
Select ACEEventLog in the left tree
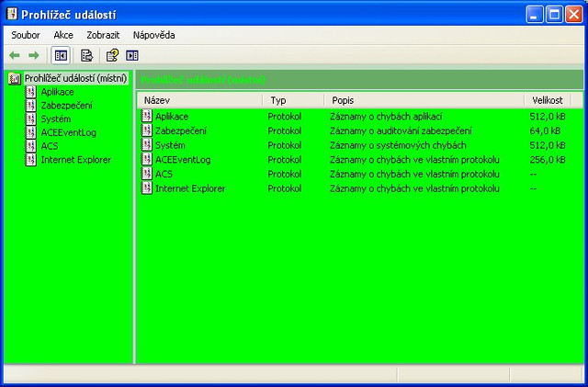tap(68, 132)
